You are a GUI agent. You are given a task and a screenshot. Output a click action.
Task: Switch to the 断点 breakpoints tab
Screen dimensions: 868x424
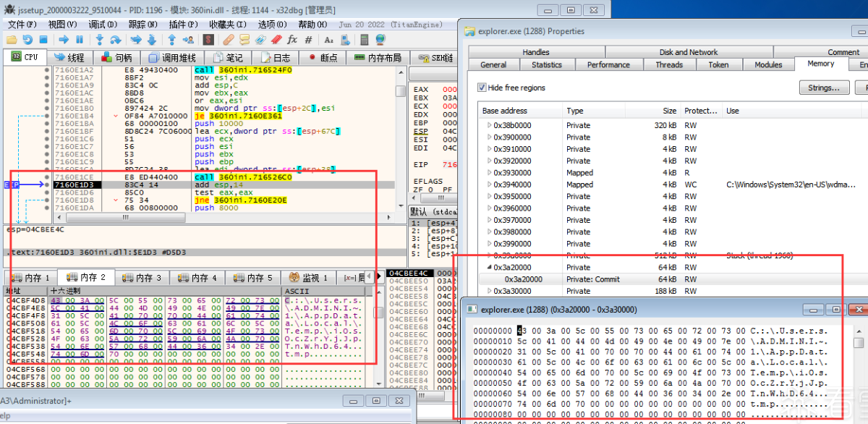coord(323,57)
